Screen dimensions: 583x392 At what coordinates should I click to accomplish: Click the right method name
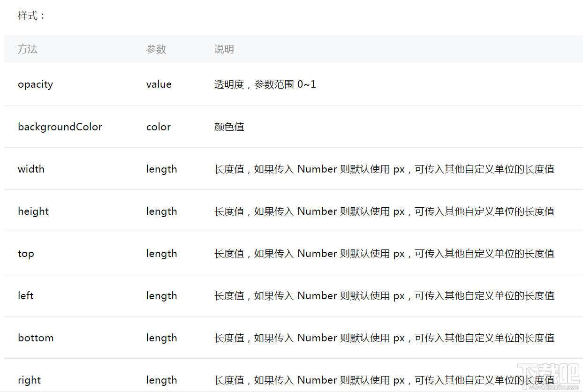[x=29, y=380]
